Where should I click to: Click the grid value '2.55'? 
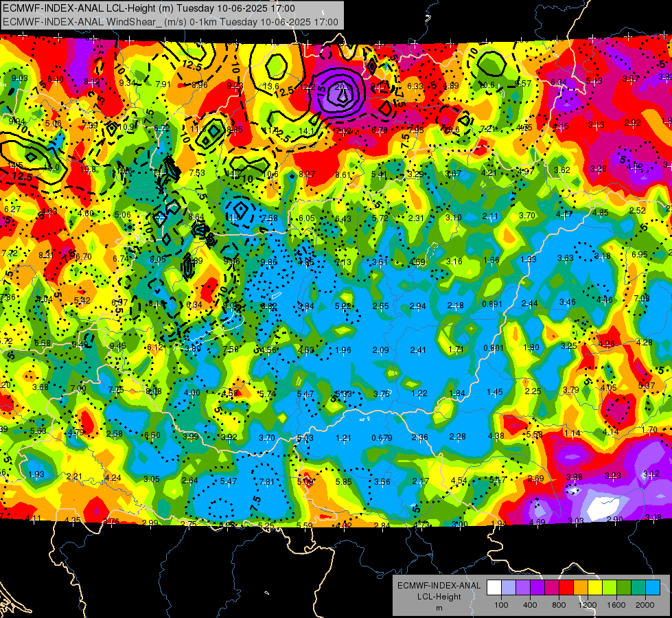[380, 306]
